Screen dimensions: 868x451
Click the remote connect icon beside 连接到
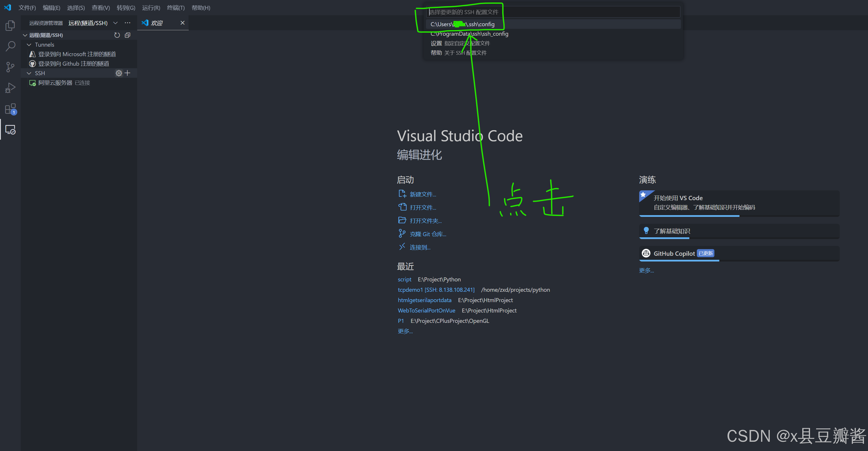tap(402, 247)
